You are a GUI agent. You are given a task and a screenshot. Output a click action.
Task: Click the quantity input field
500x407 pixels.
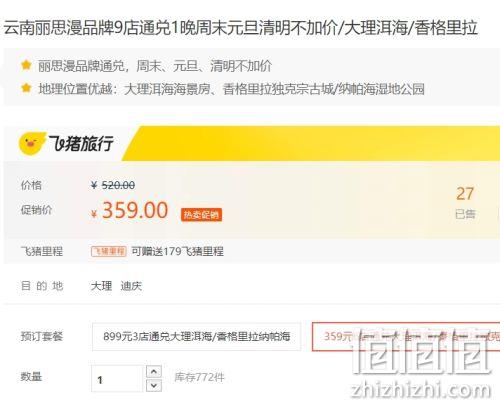coord(117,378)
